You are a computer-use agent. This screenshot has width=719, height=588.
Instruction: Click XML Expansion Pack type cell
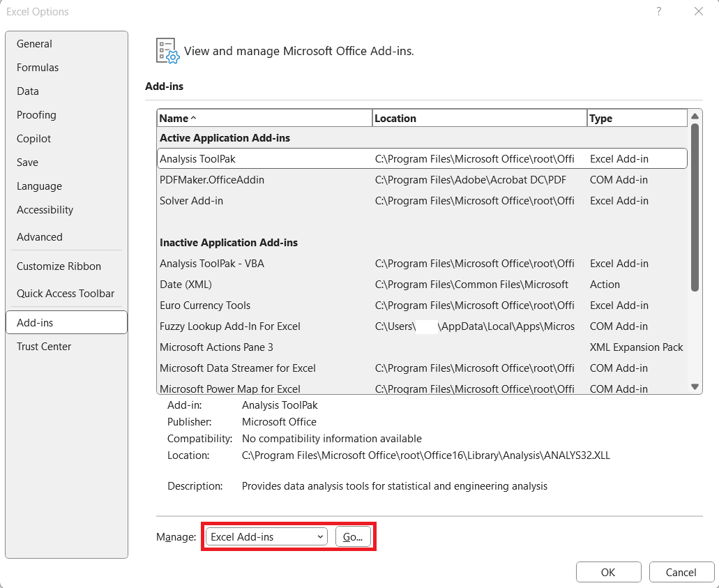(x=637, y=347)
